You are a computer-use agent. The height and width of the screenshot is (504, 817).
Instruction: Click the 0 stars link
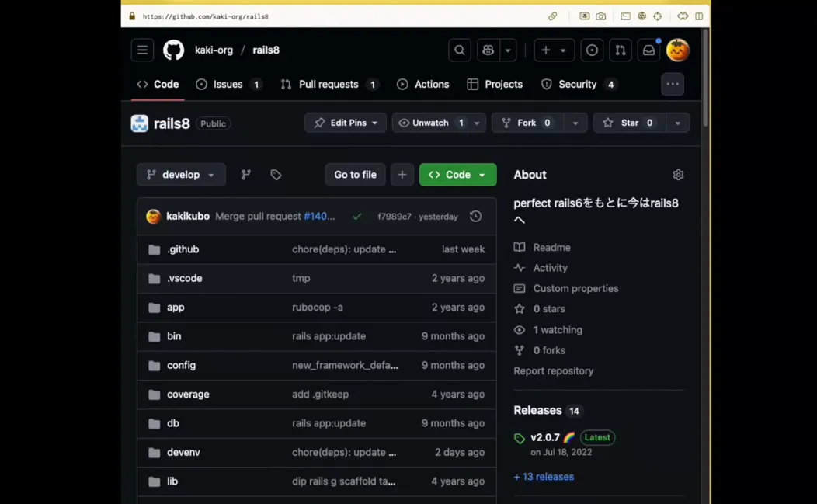[x=539, y=309]
